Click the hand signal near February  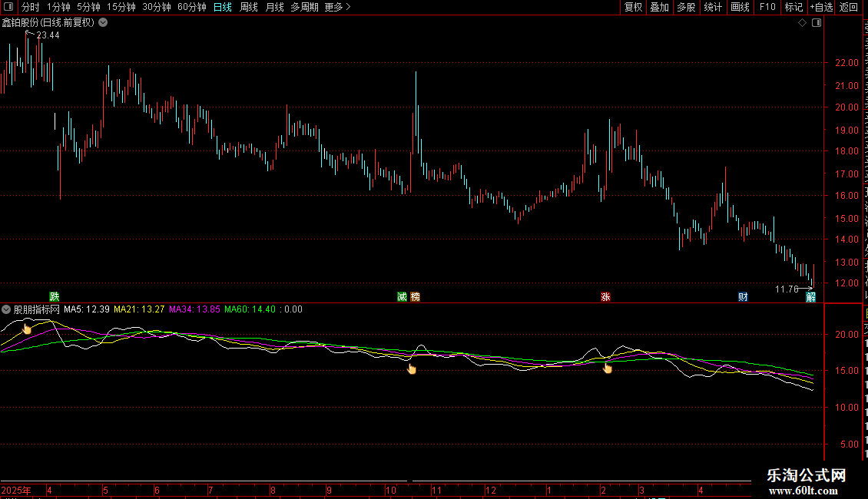[608, 368]
